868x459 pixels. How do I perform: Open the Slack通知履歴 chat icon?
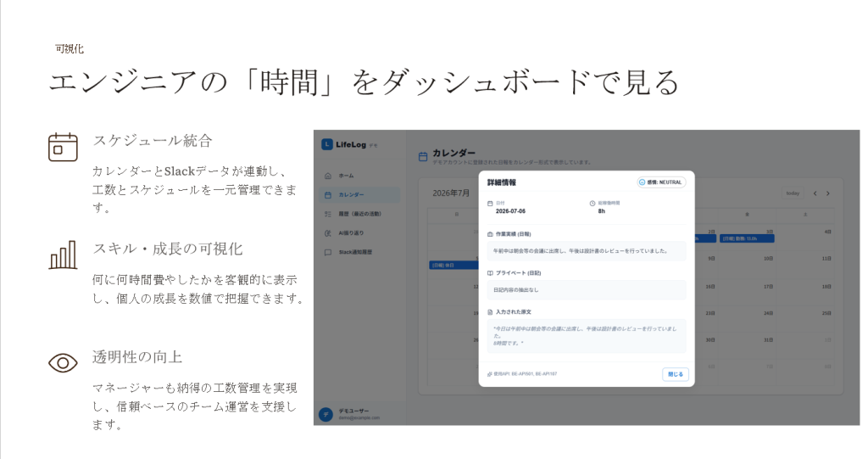click(x=328, y=252)
